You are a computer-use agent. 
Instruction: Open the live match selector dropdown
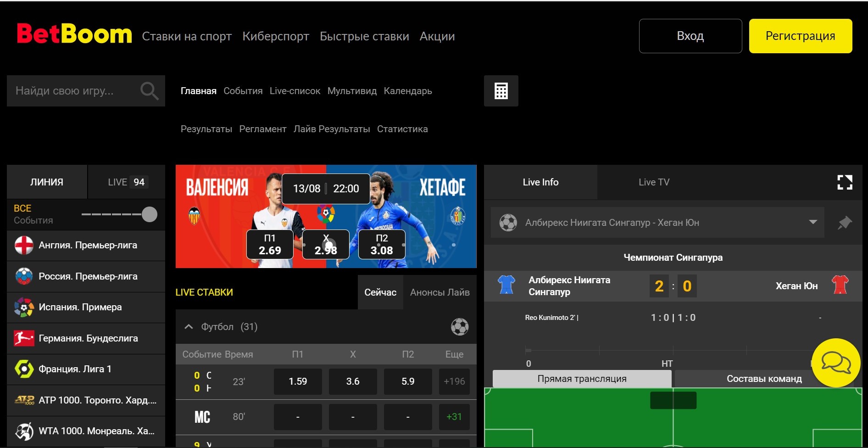(658, 223)
